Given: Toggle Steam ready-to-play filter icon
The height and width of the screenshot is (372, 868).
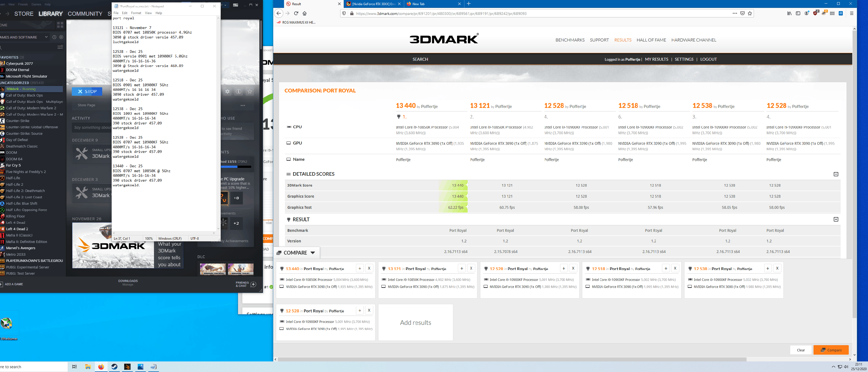Looking at the screenshot, I should [x=61, y=37].
